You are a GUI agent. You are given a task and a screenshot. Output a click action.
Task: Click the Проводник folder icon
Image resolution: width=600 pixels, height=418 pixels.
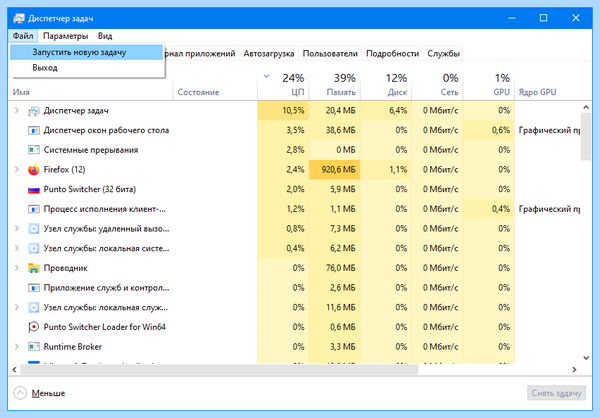click(x=34, y=268)
